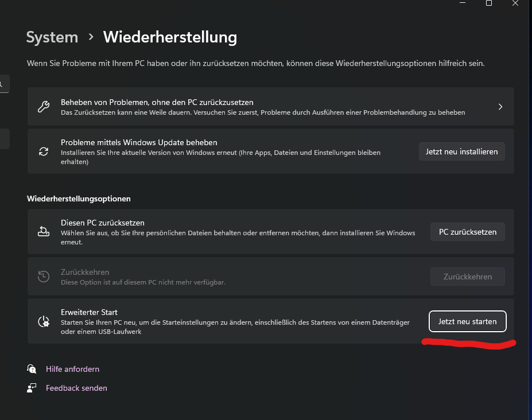Select the Diesen PC zurücksetzen title
532x420 pixels.
[103, 223]
